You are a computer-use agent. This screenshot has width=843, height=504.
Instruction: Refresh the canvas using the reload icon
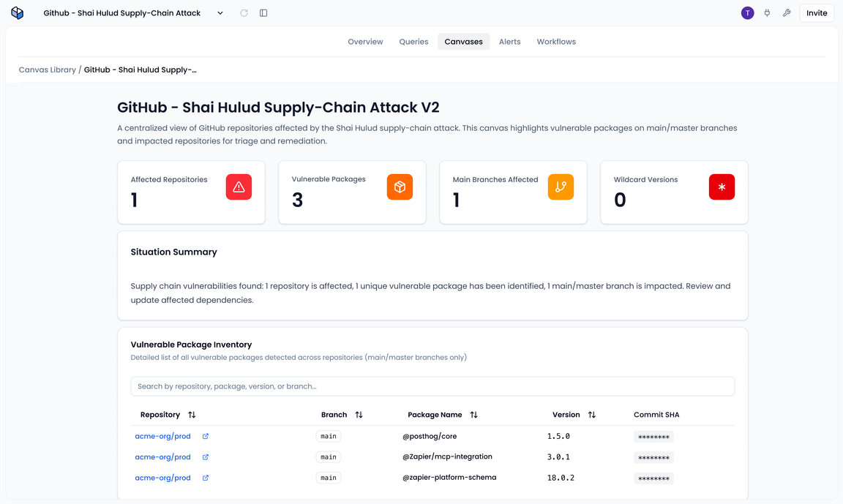(244, 12)
